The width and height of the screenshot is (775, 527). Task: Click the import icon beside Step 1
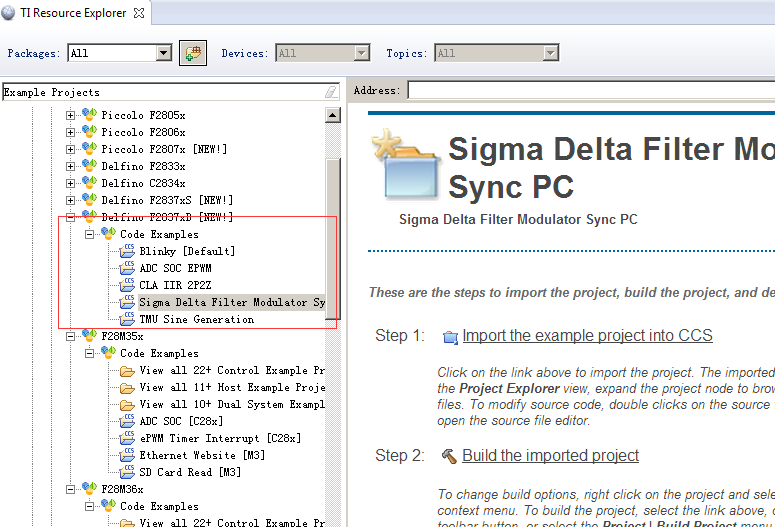click(450, 337)
